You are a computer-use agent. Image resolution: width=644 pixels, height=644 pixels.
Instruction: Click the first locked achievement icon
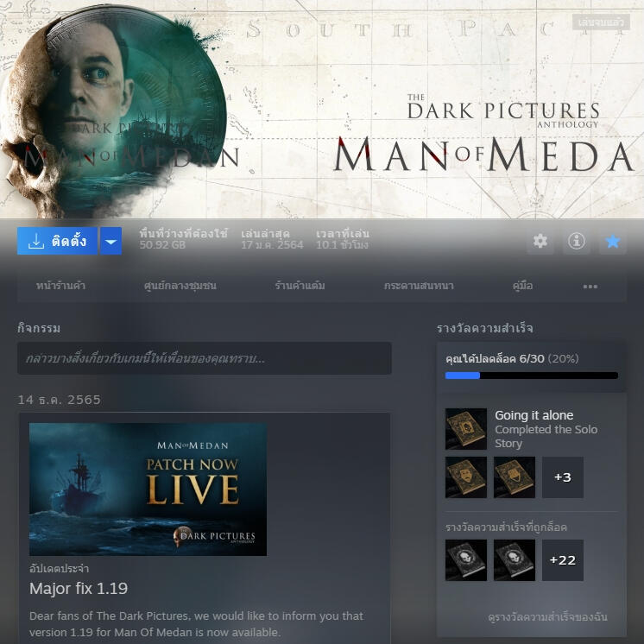(x=466, y=560)
